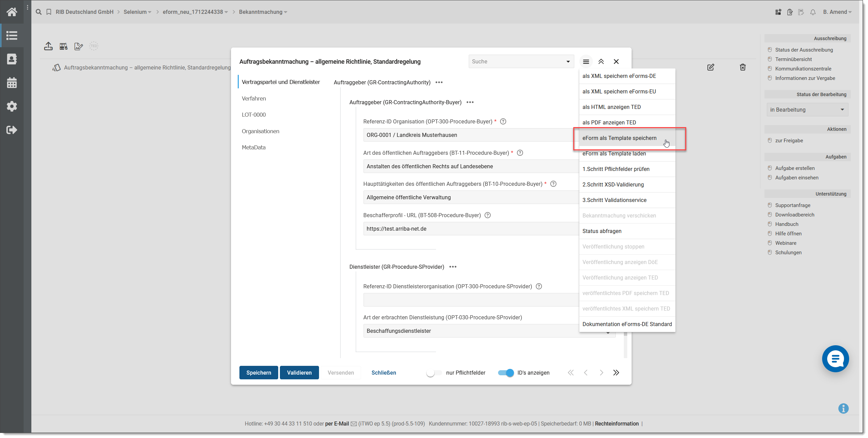Click the edit form toolbar icon
This screenshot has width=868, height=438.
pyautogui.click(x=79, y=46)
